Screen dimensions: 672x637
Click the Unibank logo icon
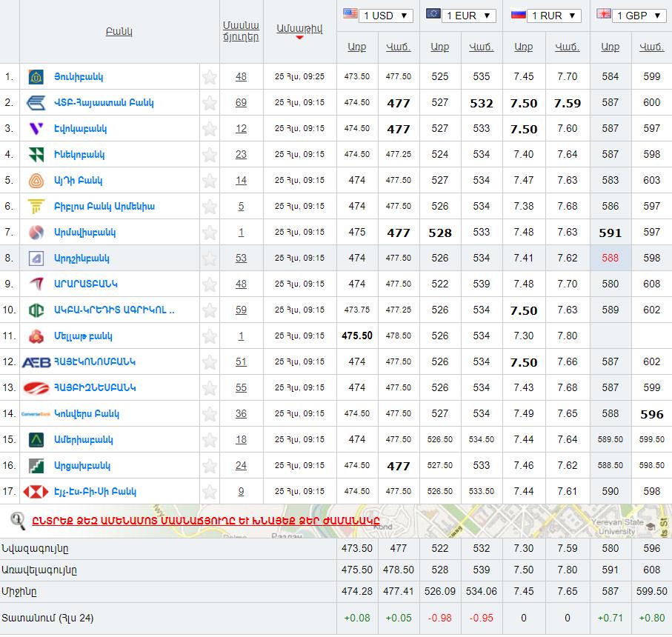click(x=36, y=76)
